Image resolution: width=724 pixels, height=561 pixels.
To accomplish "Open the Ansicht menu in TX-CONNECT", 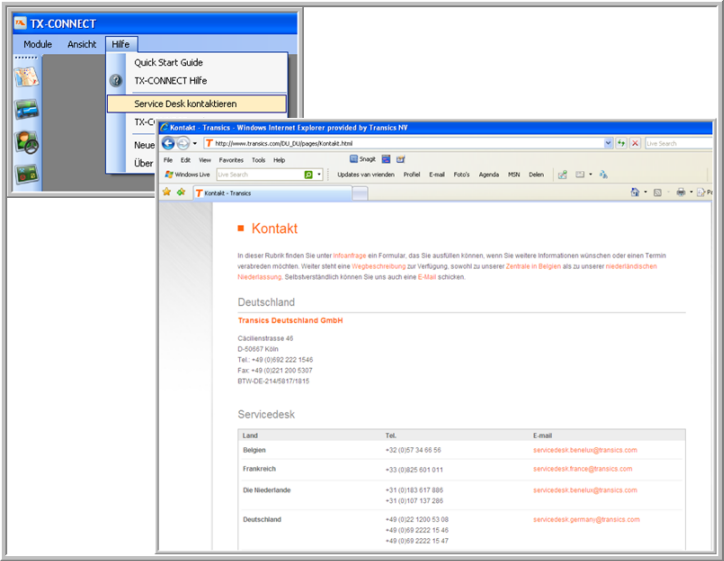I will (82, 44).
